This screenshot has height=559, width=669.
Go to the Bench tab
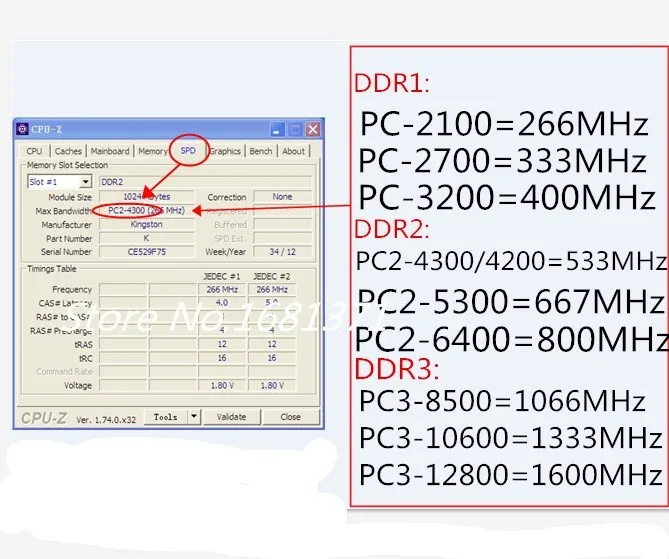261,151
